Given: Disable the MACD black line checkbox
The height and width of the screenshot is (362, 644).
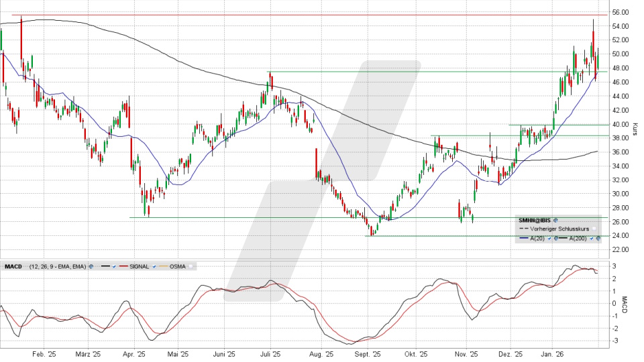Looking at the screenshot, I should coord(115,265).
